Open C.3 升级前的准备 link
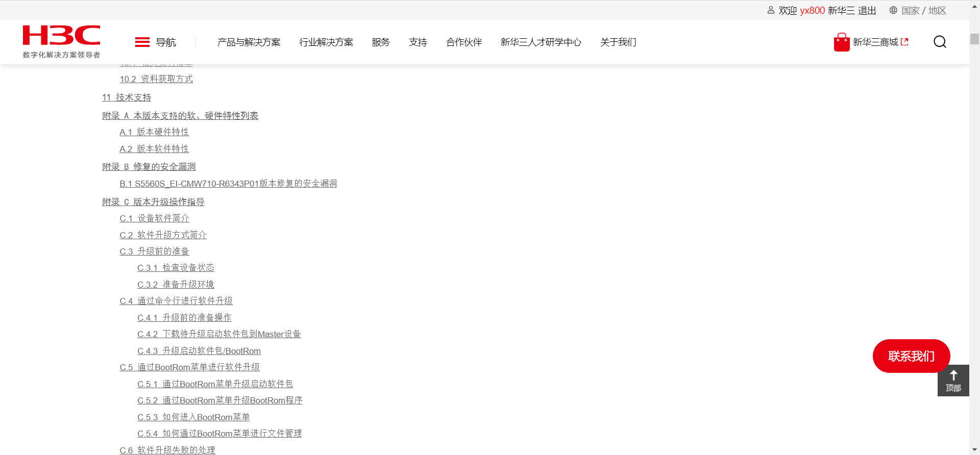Screen dimensions: 980x455 tap(154, 251)
